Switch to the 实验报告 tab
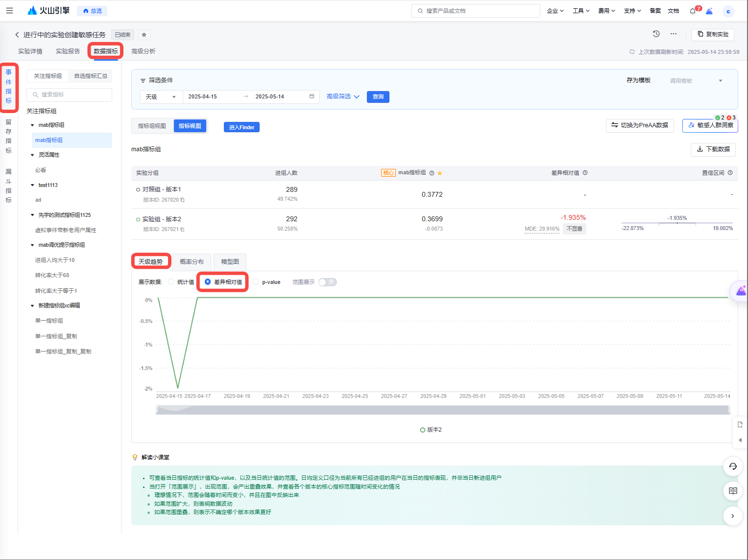748x560 pixels. point(68,51)
